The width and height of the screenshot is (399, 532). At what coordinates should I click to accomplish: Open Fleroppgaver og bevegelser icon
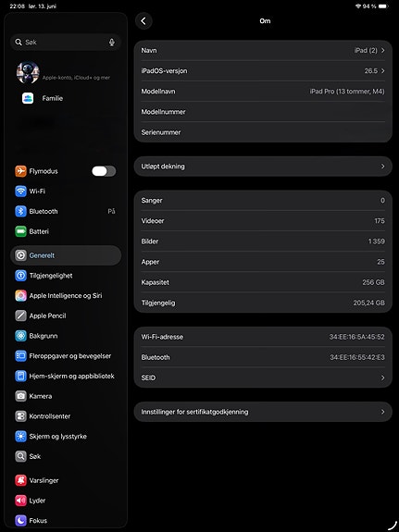tap(20, 356)
